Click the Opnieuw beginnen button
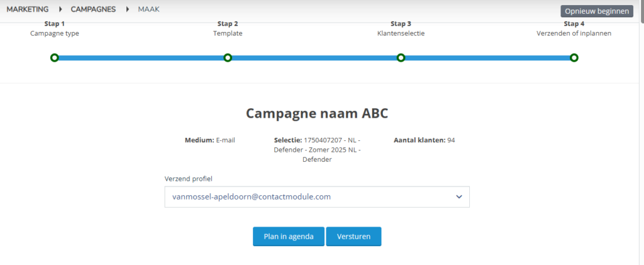The image size is (644, 265). click(x=597, y=11)
